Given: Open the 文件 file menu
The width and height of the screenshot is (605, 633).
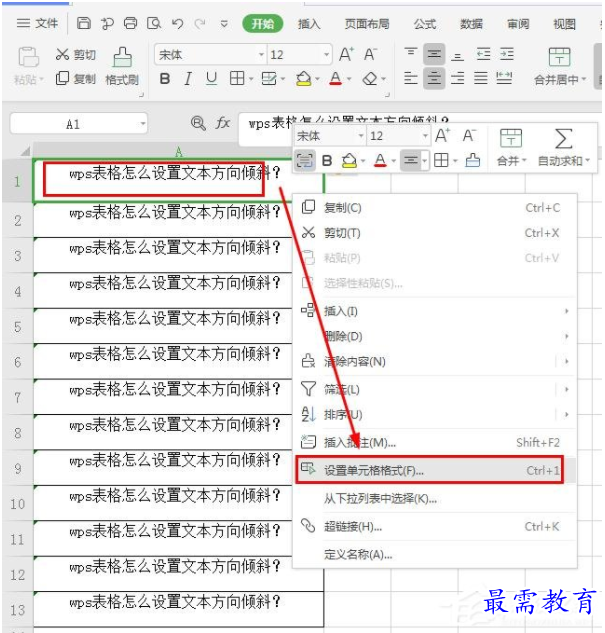Looking at the screenshot, I should pos(38,23).
